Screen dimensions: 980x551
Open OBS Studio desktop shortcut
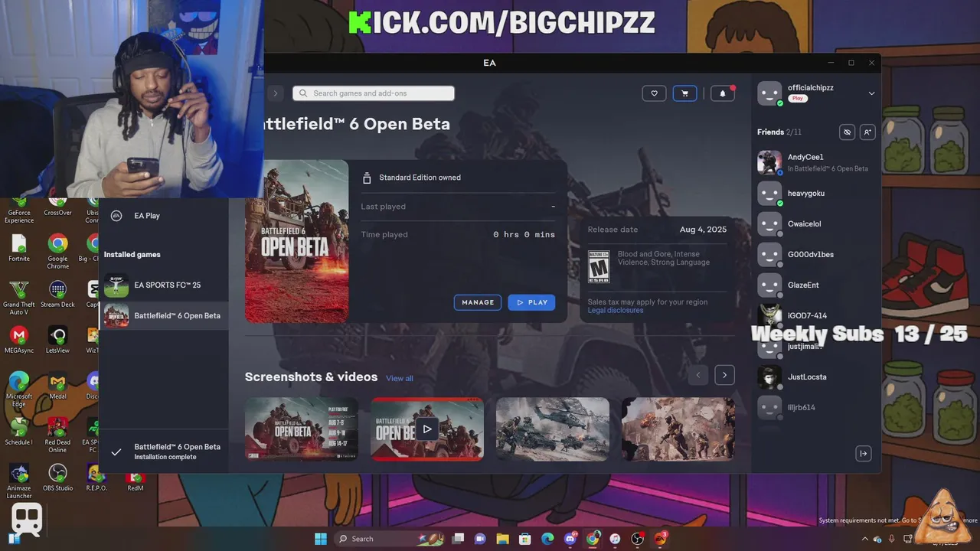pyautogui.click(x=57, y=478)
